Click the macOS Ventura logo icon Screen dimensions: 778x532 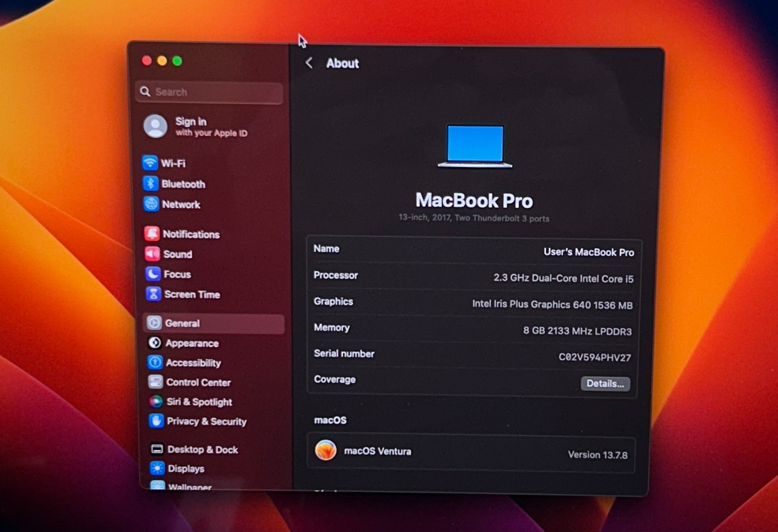(x=326, y=450)
